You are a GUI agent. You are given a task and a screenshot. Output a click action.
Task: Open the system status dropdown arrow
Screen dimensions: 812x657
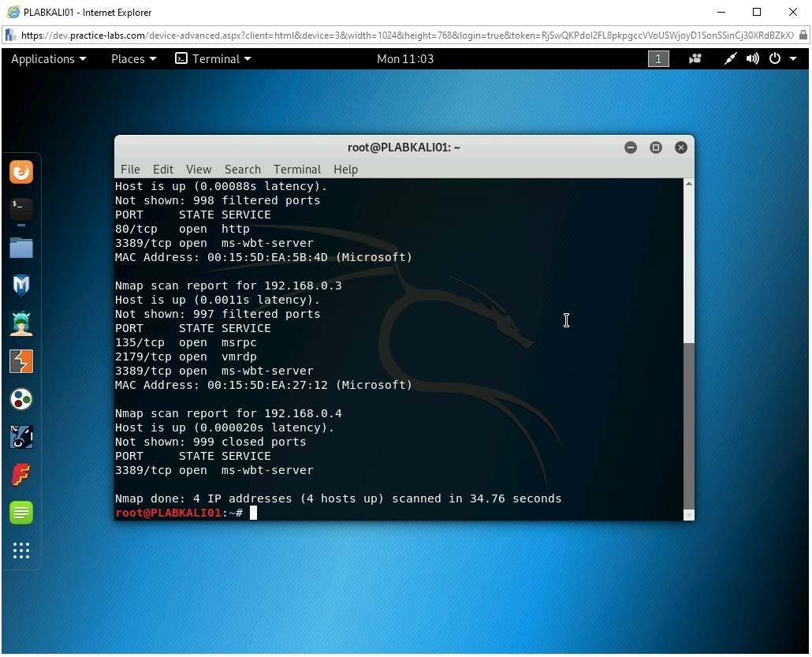pos(795,58)
